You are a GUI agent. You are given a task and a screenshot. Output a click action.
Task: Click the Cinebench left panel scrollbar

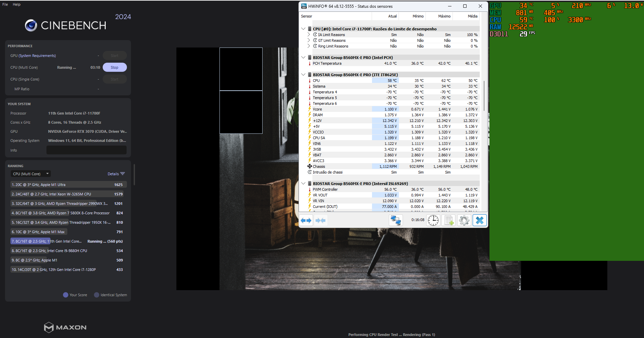(x=134, y=175)
